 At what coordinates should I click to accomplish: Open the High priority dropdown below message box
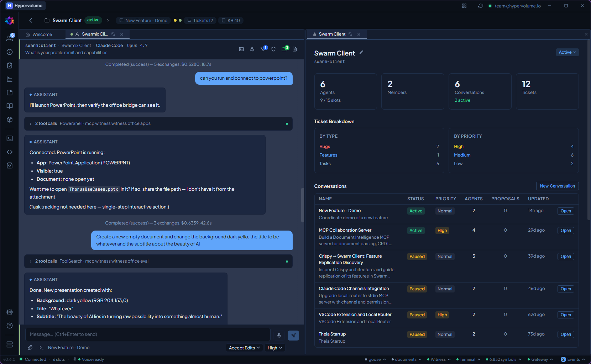[x=275, y=348]
